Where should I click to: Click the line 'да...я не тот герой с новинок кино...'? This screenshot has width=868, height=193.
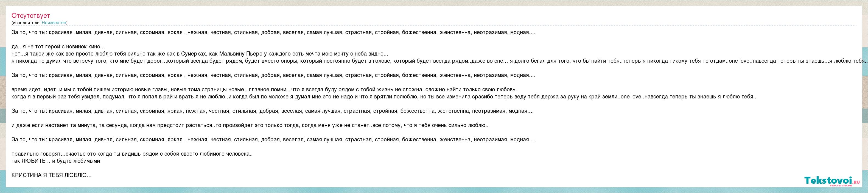tap(58, 47)
